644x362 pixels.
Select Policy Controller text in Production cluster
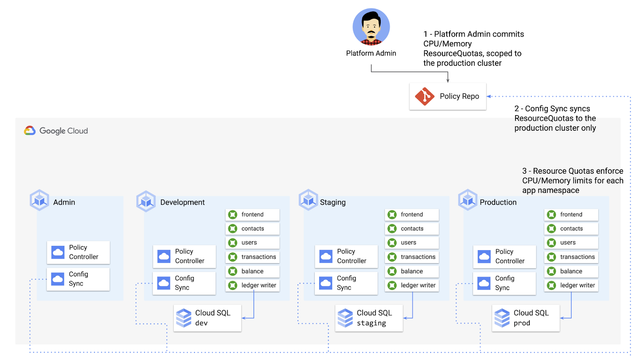(x=510, y=256)
